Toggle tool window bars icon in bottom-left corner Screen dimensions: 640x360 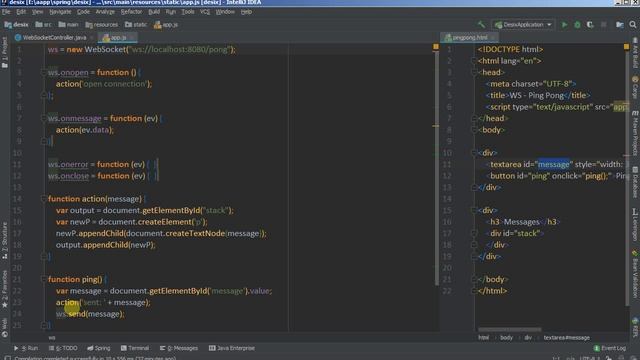pos(7,358)
